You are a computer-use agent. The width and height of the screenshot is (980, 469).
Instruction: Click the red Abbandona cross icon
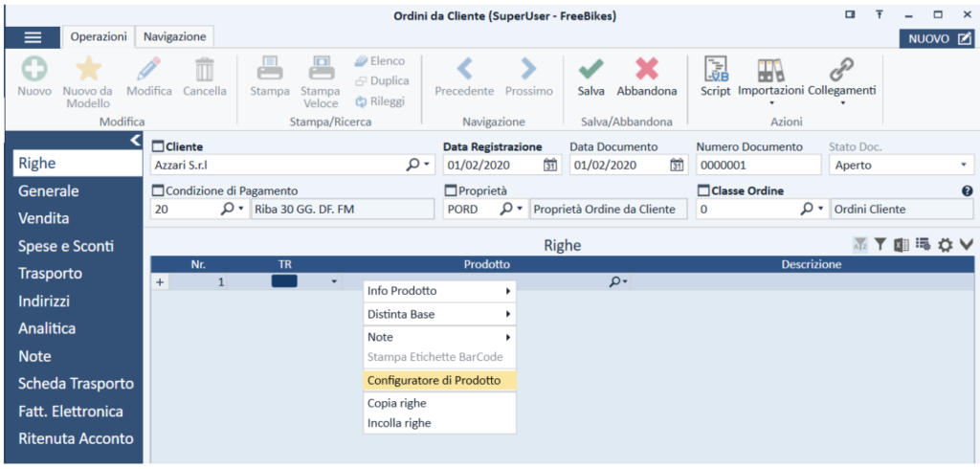[647, 68]
